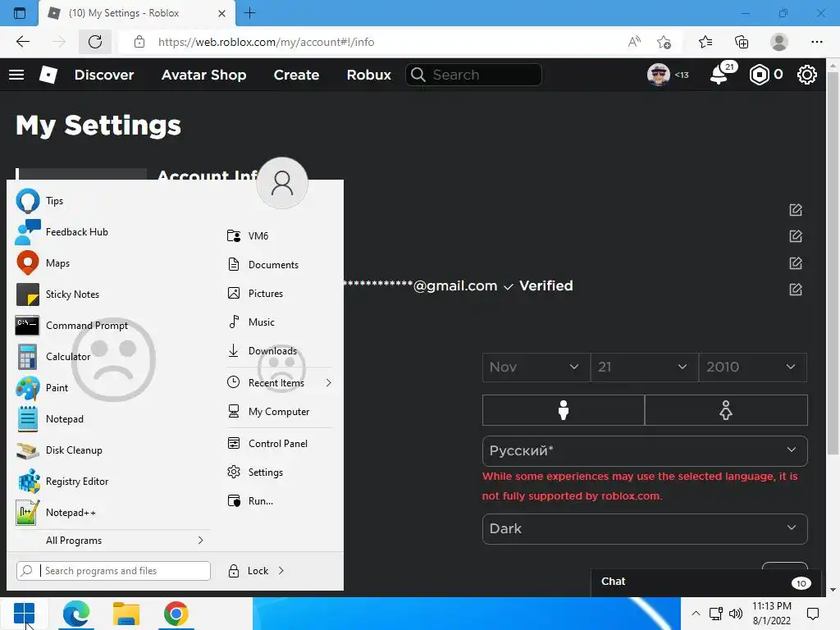Screen dimensions: 840x630
Task: Open the Create link in Roblox header
Action: [x=296, y=75]
